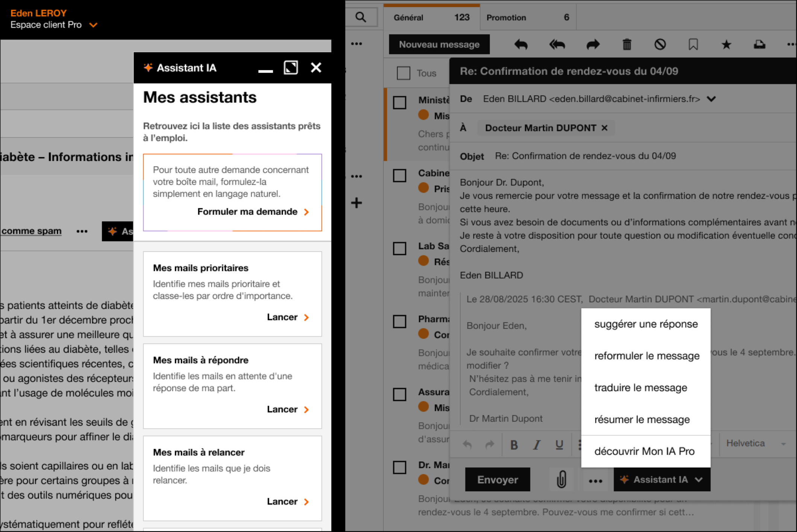Toggle the 'Tous' select-all checkbox
The image size is (797, 532).
pyautogui.click(x=404, y=73)
